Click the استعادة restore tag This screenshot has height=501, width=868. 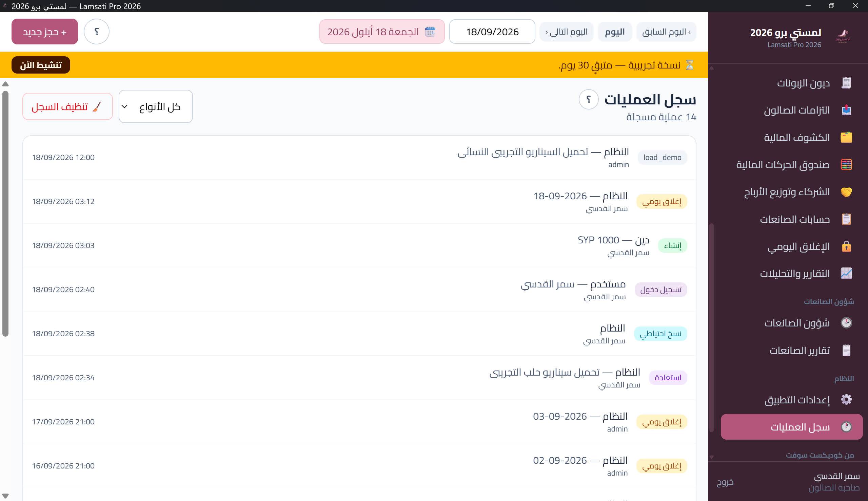[x=668, y=378]
